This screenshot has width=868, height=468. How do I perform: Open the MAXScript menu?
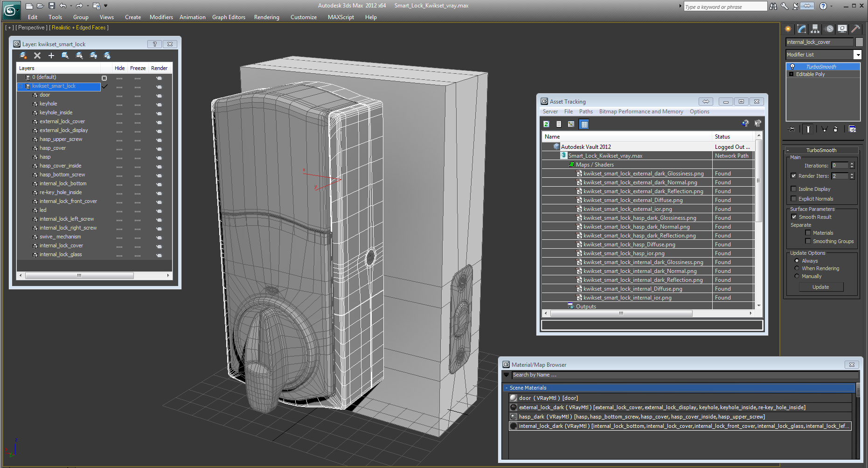[x=341, y=17]
